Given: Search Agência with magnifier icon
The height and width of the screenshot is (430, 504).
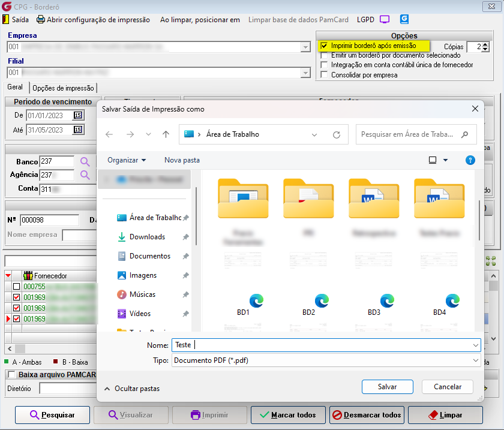Looking at the screenshot, I should [x=85, y=175].
